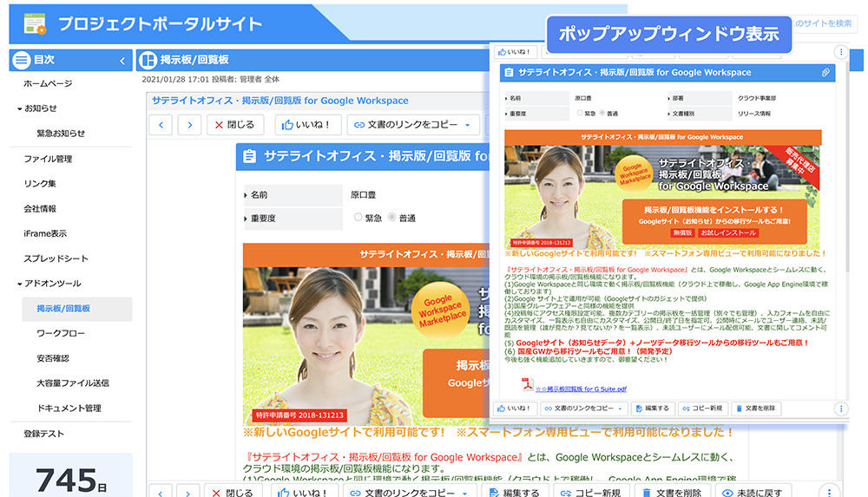Click the 掲示板/回覧板 header panel icon

pos(148,60)
